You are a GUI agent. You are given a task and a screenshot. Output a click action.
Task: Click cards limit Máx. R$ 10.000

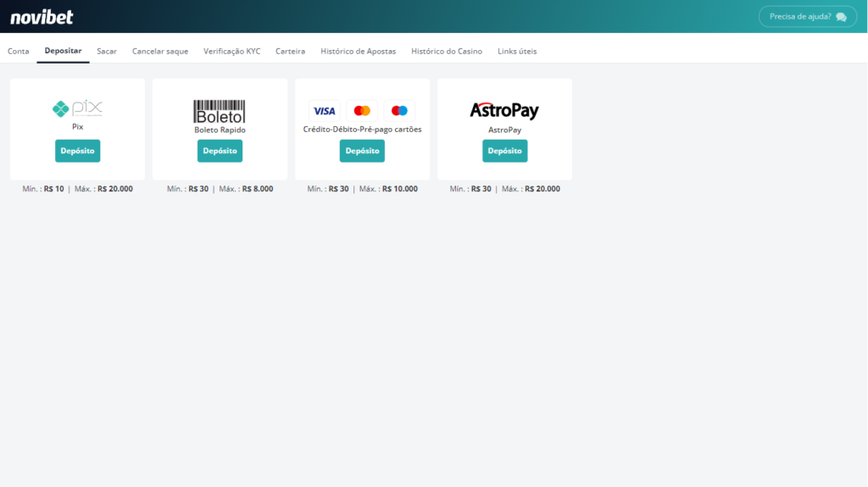pos(388,189)
